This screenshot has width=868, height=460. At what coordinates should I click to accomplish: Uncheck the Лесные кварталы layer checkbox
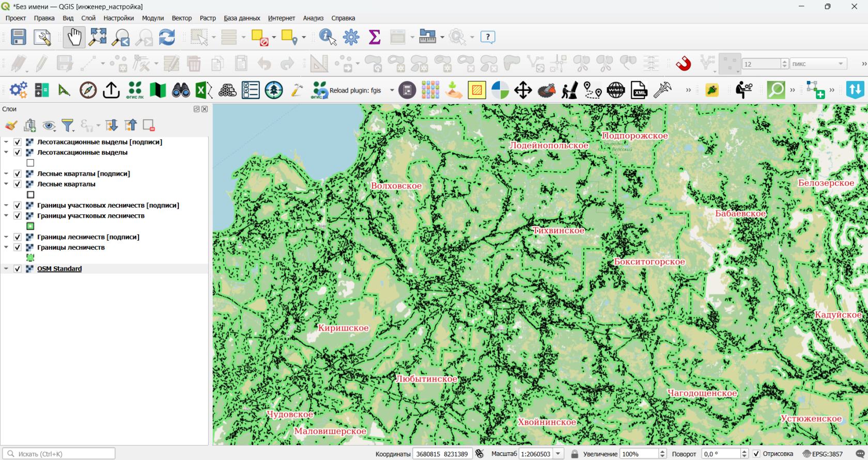18,184
